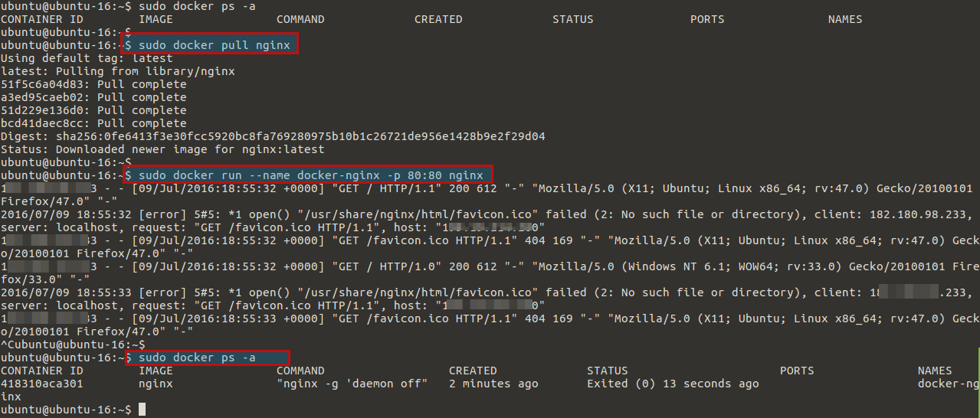Click the status 'Exited (0) 13 seconds ago'

pos(673,384)
